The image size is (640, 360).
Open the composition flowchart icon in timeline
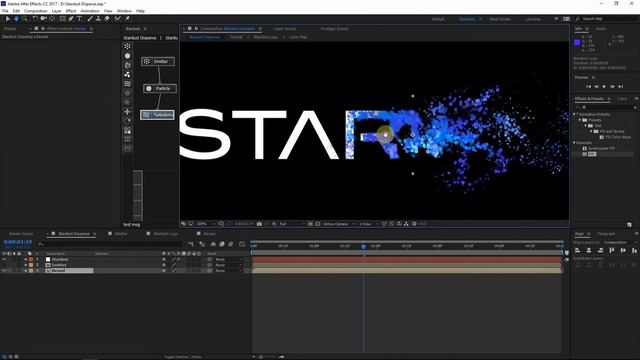pyautogui.click(x=191, y=244)
